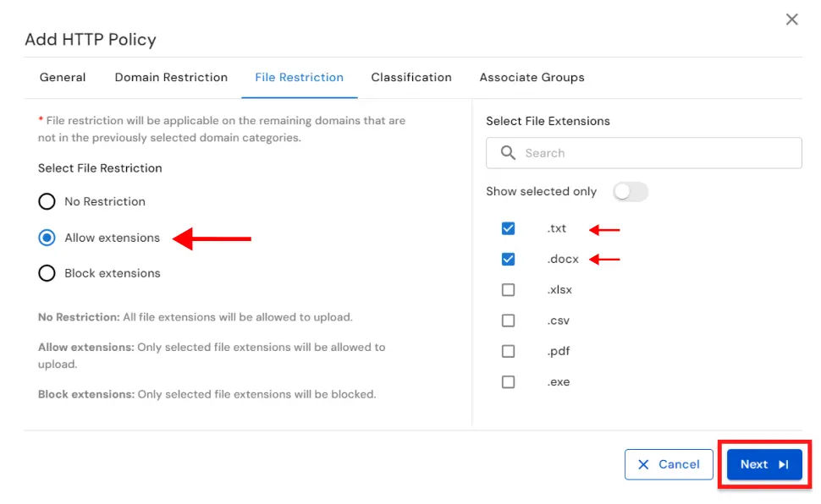Check the .xlsx extension checkbox

pyautogui.click(x=509, y=289)
